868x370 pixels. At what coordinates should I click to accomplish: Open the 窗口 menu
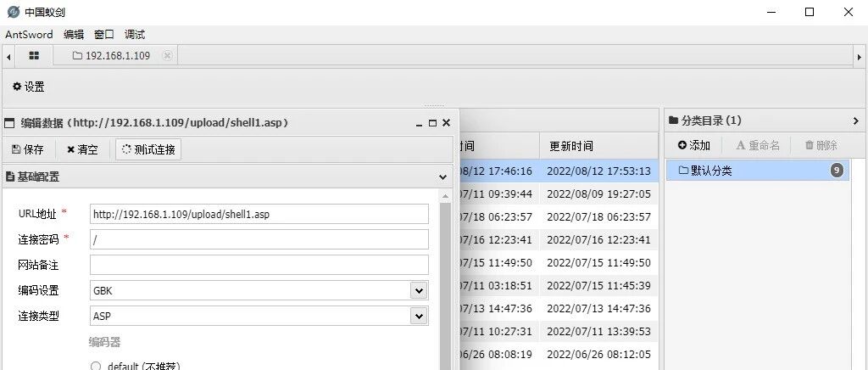[104, 35]
